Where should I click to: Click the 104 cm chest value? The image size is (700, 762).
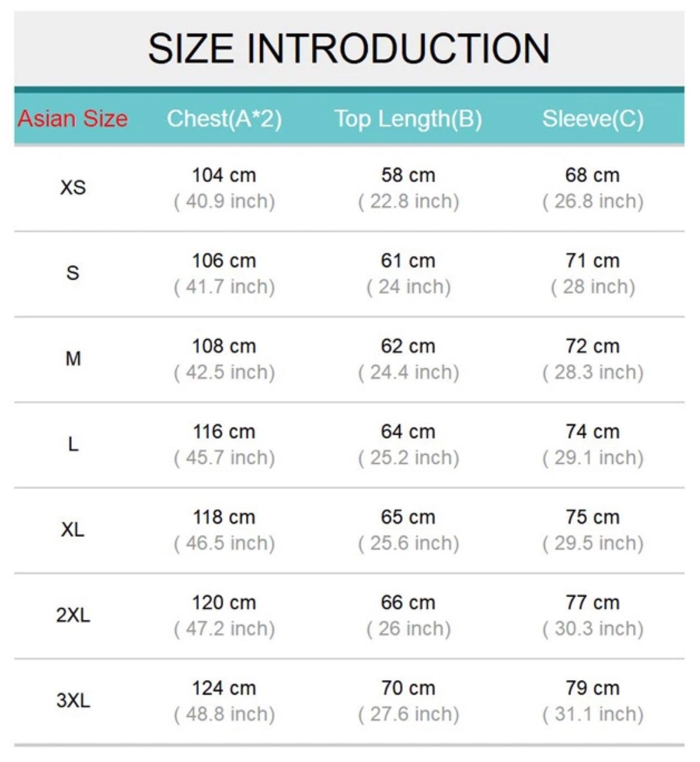pos(224,175)
